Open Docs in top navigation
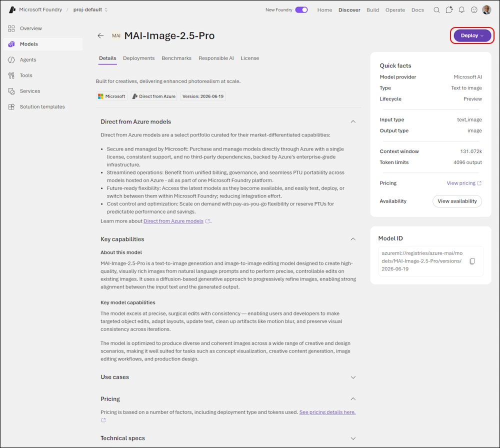Viewport: 500px width, 448px height. 417,10
